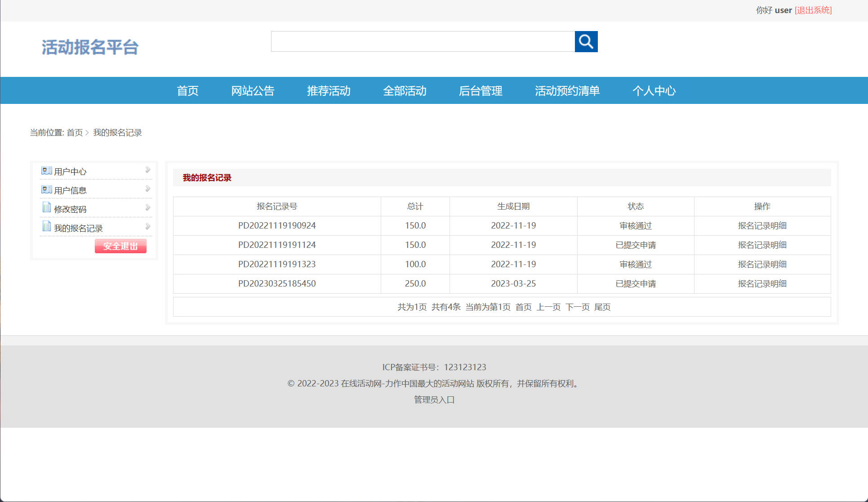The height and width of the screenshot is (502, 868).
Task: Select the 用户中心 user icon in sidebar
Action: (46, 170)
